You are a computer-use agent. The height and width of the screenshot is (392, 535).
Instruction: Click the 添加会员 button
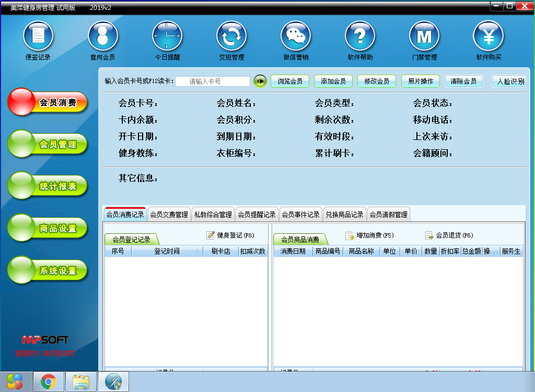click(333, 81)
